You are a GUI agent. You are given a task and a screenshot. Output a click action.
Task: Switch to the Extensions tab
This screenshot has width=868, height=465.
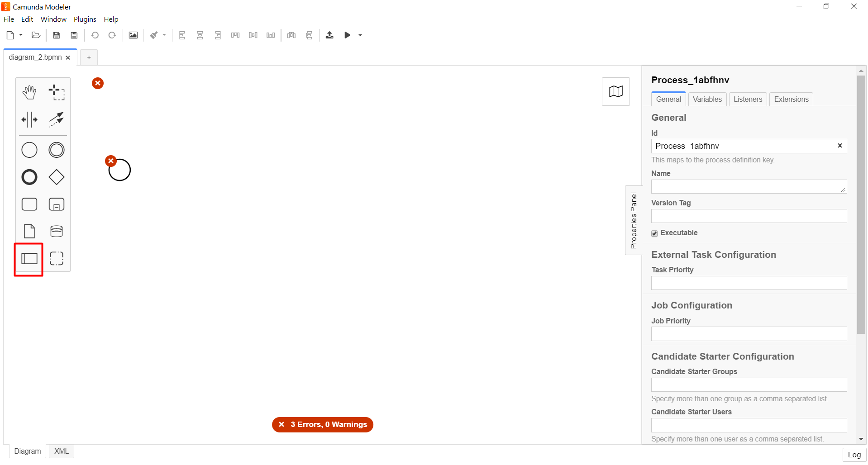tap(791, 100)
